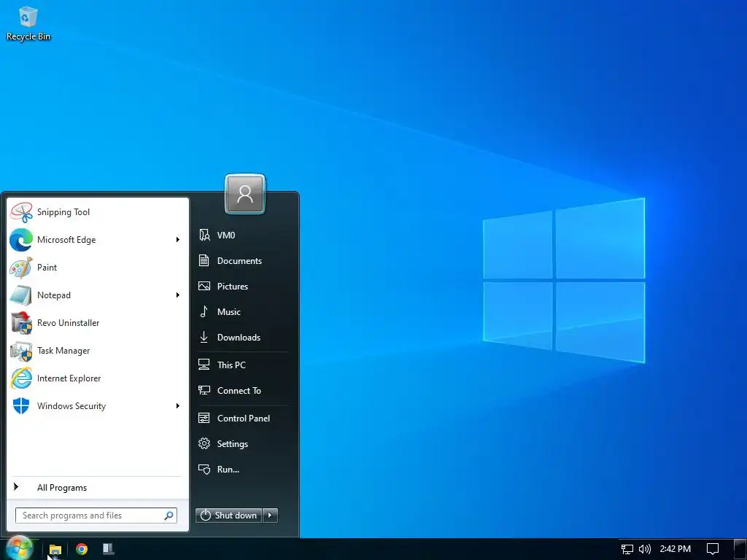This screenshot has width=747, height=560.
Task: Open Snipping Tool from the start menu
Action: 98,212
